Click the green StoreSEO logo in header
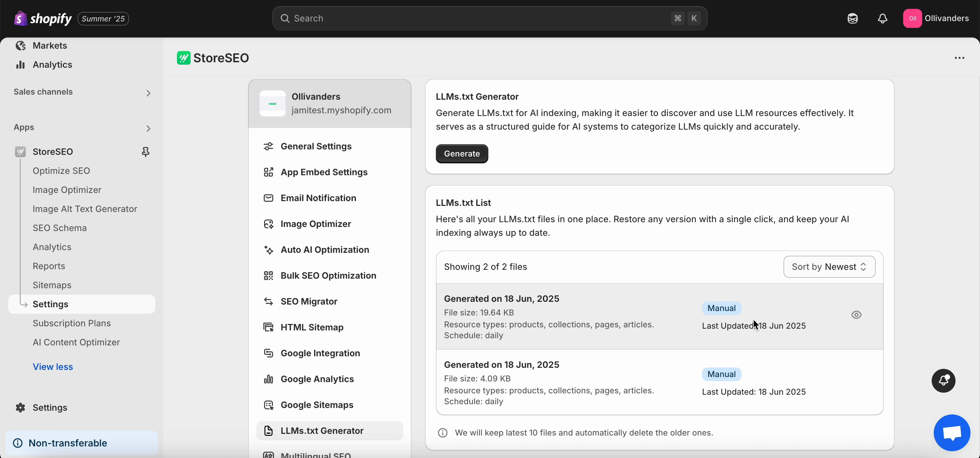 183,58
